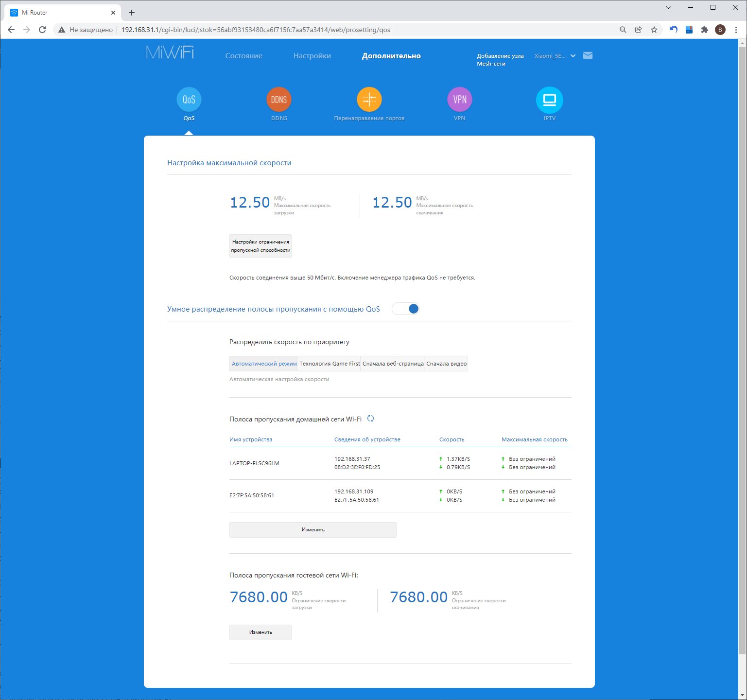Screen dimensions: 747x700
Task: Choose the video first priority mode
Action: pos(446,364)
